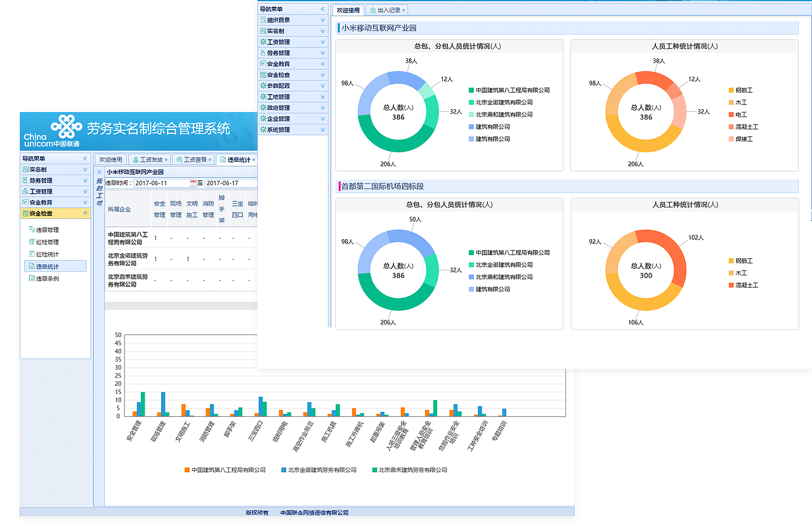Click 实名制 icon in back window sidebar
The image size is (812, 528).
[25, 169]
